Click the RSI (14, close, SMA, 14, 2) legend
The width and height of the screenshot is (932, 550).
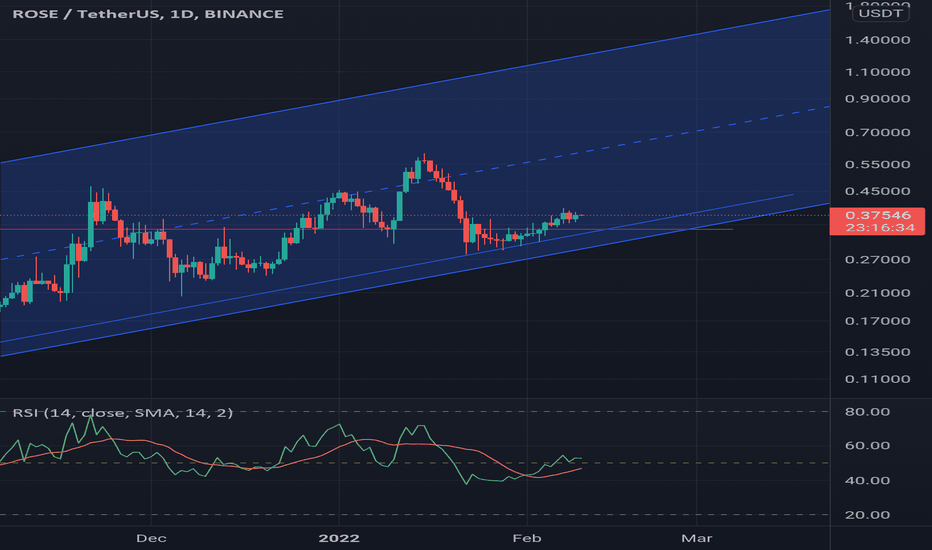coord(122,413)
